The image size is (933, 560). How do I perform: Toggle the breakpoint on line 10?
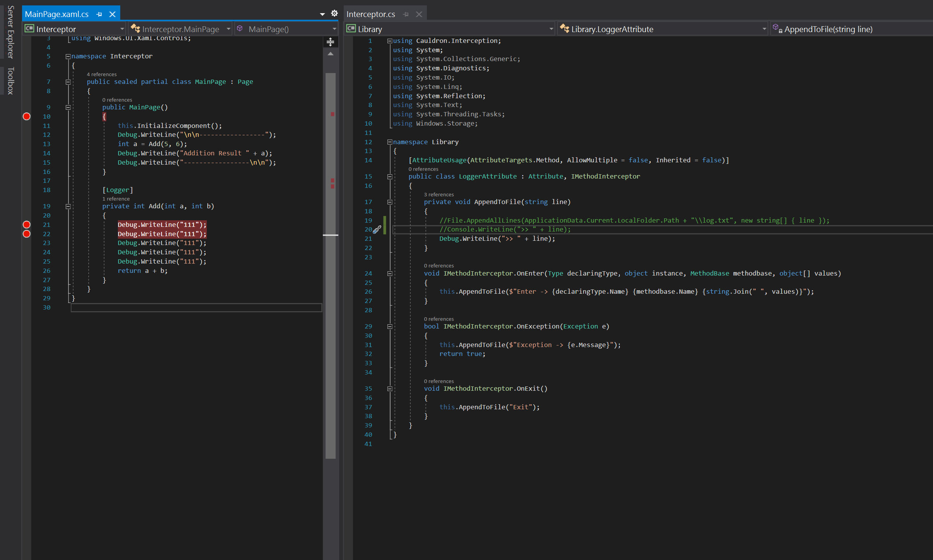(x=26, y=116)
